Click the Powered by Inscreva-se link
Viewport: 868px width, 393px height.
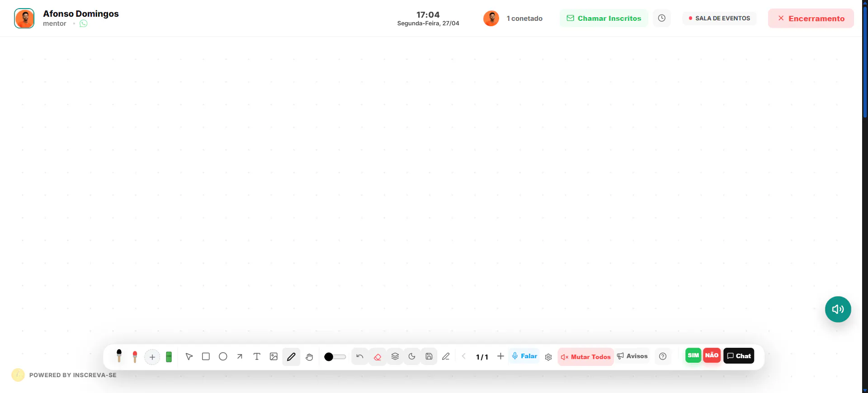[x=73, y=375]
